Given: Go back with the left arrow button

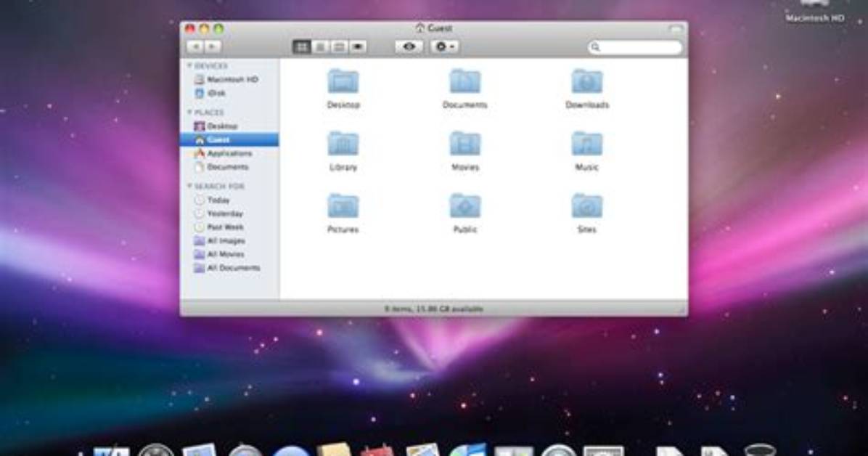Looking at the screenshot, I should pyautogui.click(x=195, y=47).
